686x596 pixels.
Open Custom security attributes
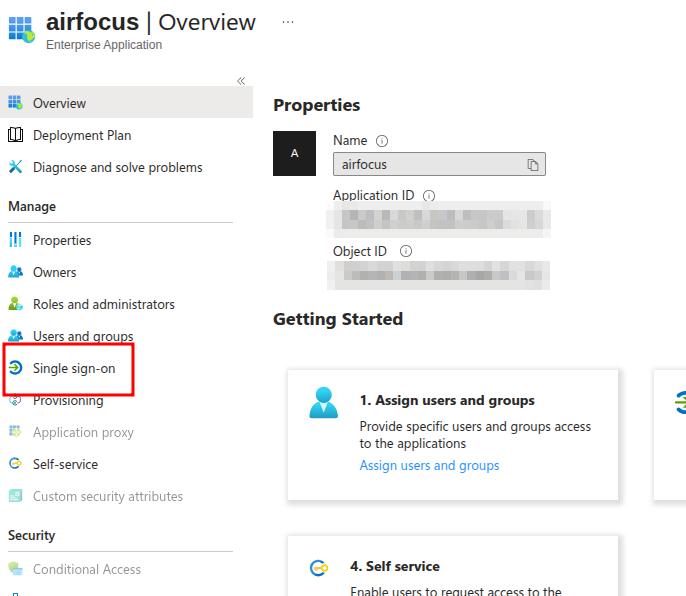point(108,496)
